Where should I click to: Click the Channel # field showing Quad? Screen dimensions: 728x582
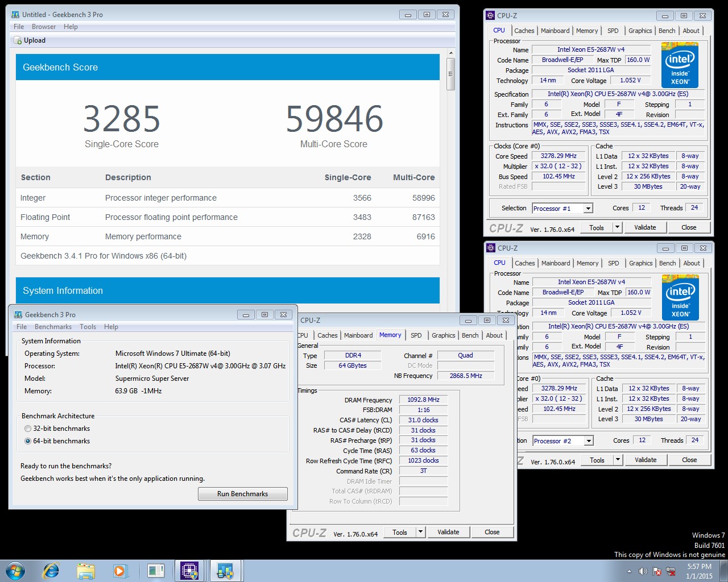[x=465, y=355]
